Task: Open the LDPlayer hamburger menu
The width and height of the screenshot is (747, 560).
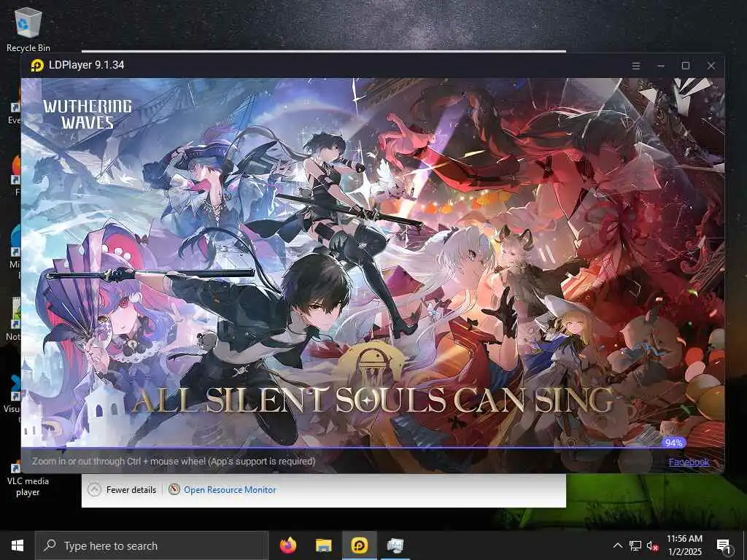Action: 636,66
